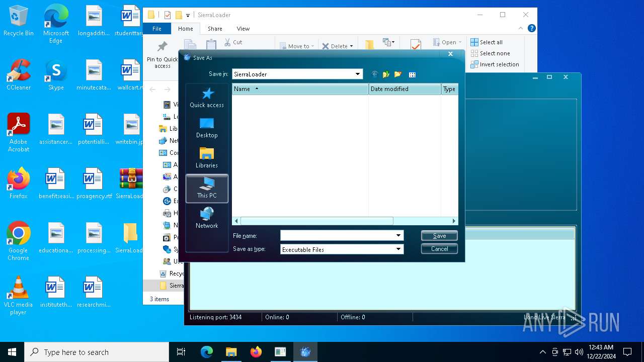The image size is (644, 362).
Task: Select researchmi document on desktop
Action: point(94,292)
